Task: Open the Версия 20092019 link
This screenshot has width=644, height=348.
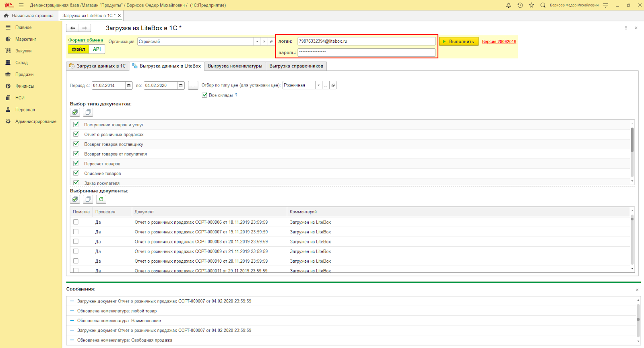Action: [x=499, y=41]
